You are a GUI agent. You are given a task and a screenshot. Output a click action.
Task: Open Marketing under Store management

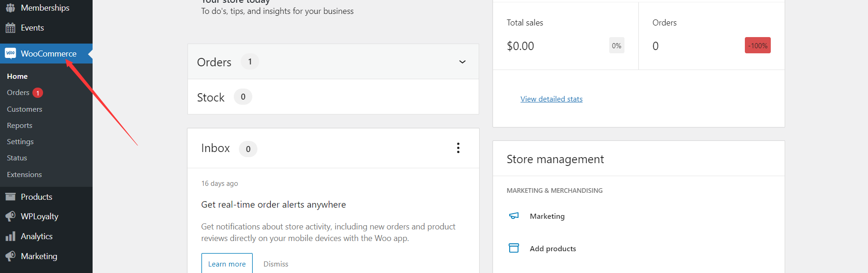[547, 216]
